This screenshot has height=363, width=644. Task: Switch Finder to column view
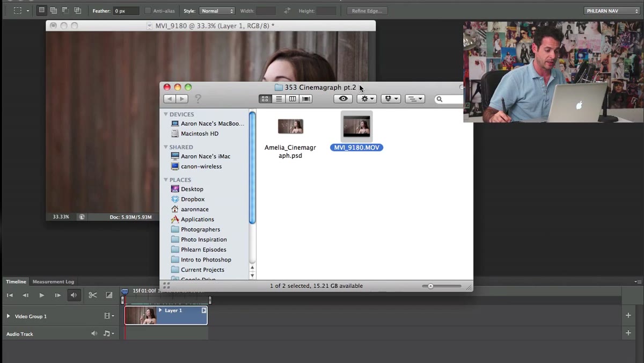click(292, 99)
